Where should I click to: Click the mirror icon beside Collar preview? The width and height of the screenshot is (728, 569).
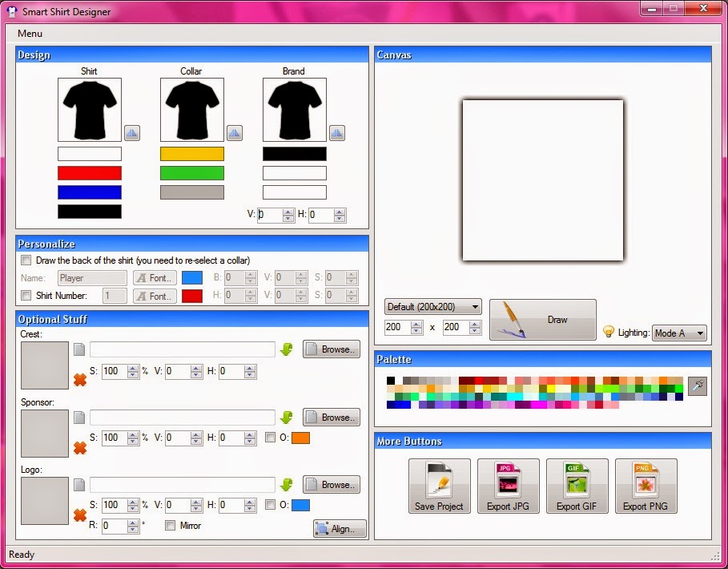click(x=235, y=133)
